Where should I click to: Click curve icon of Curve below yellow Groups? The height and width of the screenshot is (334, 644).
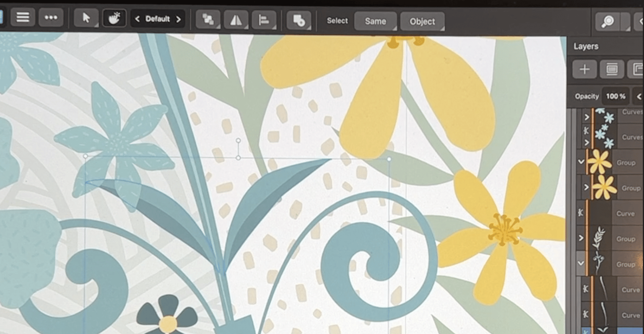tap(581, 212)
